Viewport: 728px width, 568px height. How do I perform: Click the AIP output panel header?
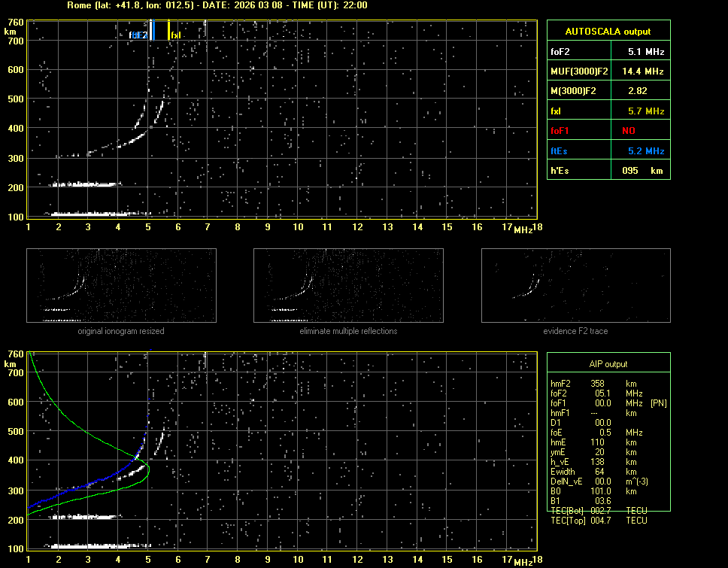[608, 364]
